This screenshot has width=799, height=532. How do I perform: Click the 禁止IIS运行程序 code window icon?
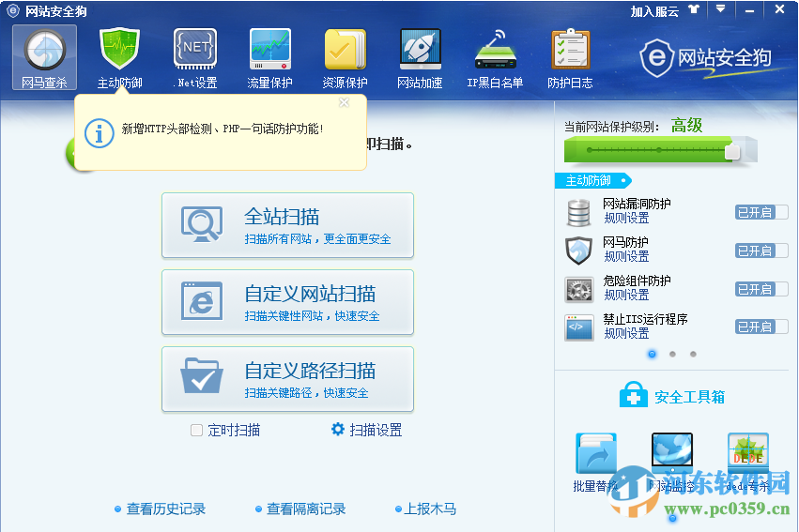[x=579, y=327]
